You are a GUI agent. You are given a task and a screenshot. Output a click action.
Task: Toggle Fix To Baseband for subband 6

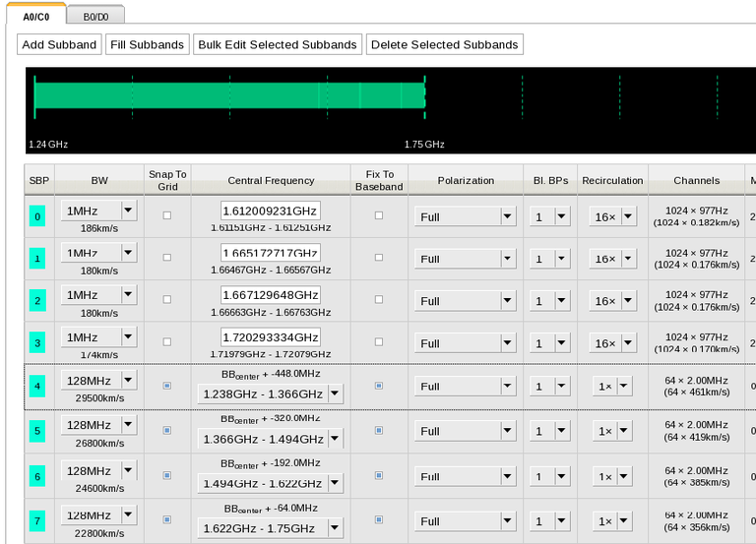(379, 476)
